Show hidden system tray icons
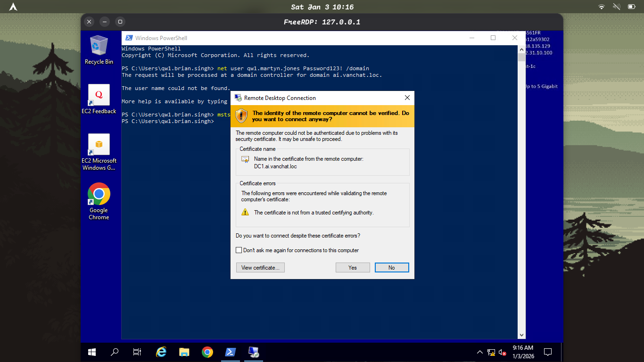 480,352
